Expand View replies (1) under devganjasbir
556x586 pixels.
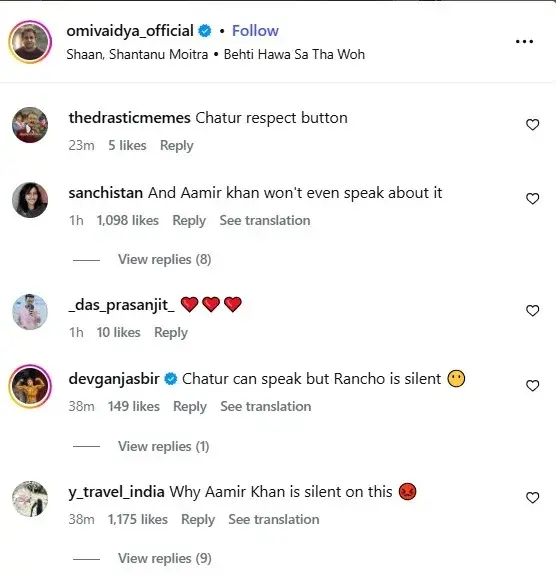pyautogui.click(x=164, y=446)
